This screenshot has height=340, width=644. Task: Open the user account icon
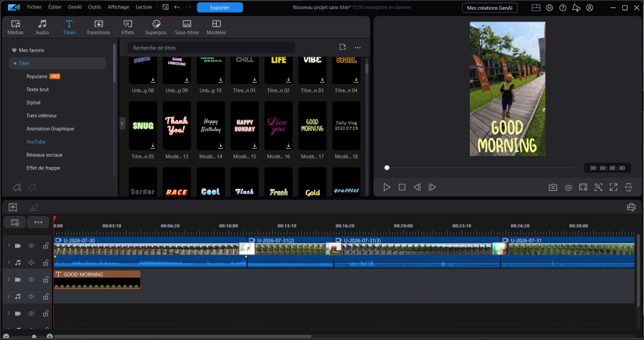point(590,8)
